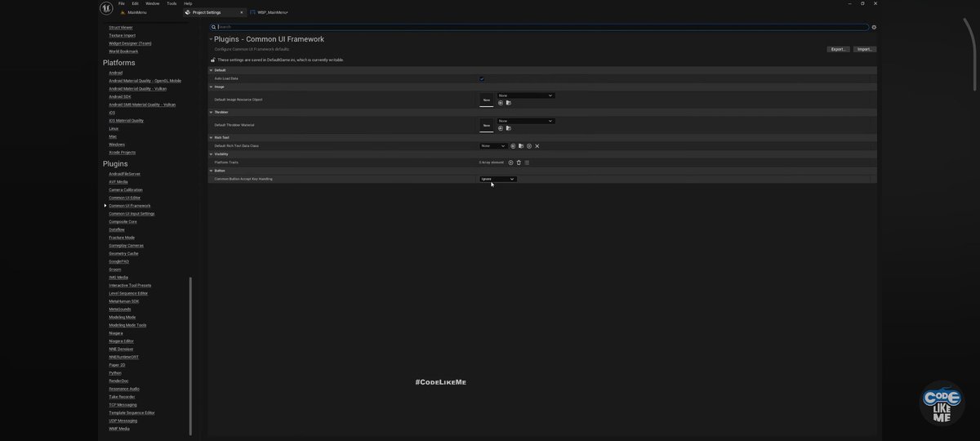Collapse the Visibility section
980x441 pixels.
point(212,154)
